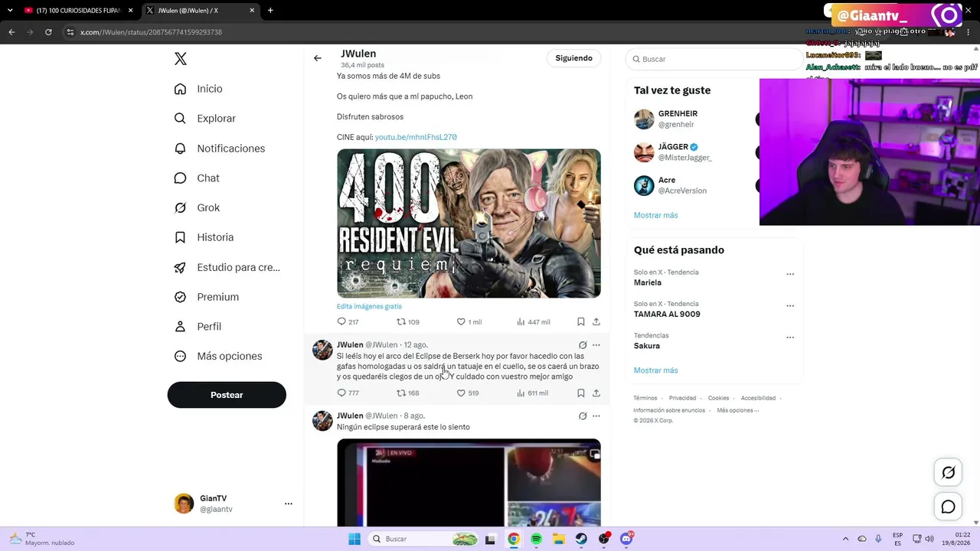Image resolution: width=980 pixels, height=551 pixels.
Task: Like the post with 1 mil likes
Action: 469,322
